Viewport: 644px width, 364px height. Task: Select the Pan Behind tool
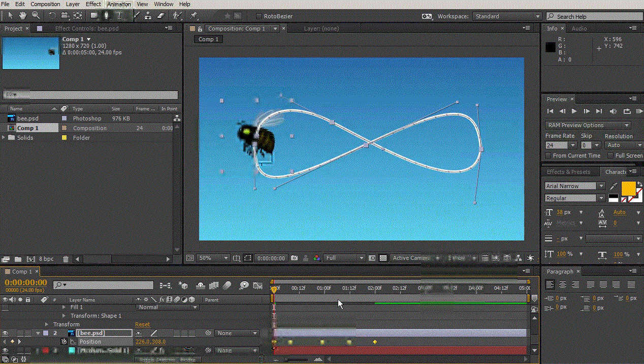click(x=78, y=16)
